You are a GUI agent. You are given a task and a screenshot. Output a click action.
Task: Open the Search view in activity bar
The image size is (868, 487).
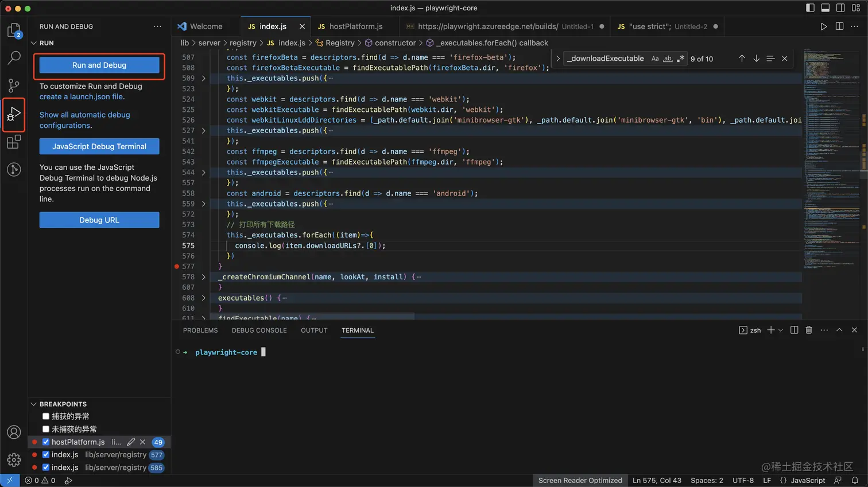coord(14,58)
